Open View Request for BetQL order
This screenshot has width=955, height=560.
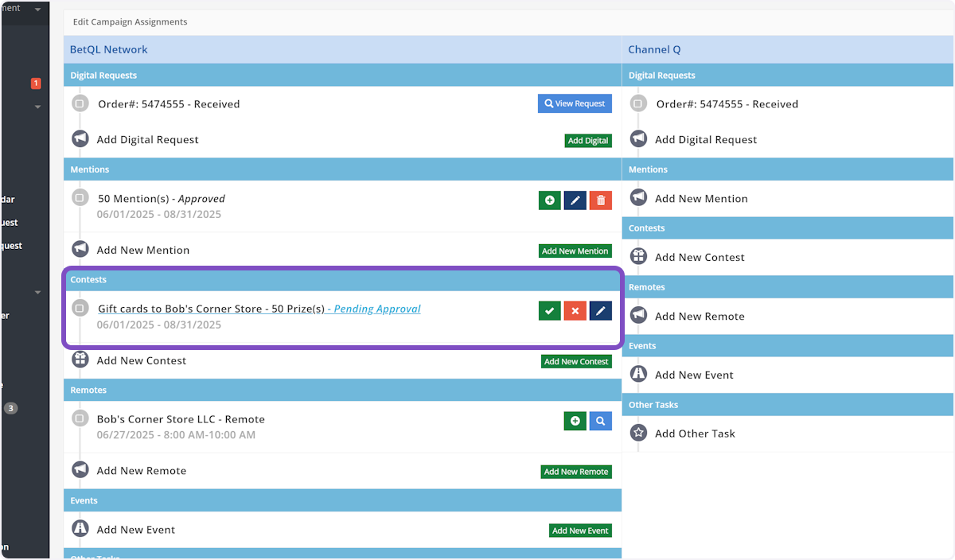pos(575,103)
